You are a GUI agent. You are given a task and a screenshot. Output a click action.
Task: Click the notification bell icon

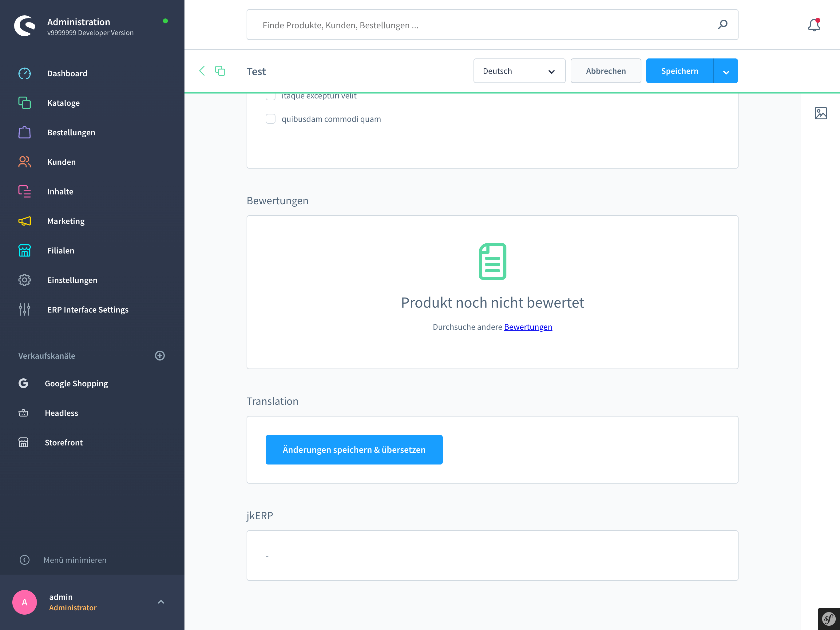[x=813, y=25]
